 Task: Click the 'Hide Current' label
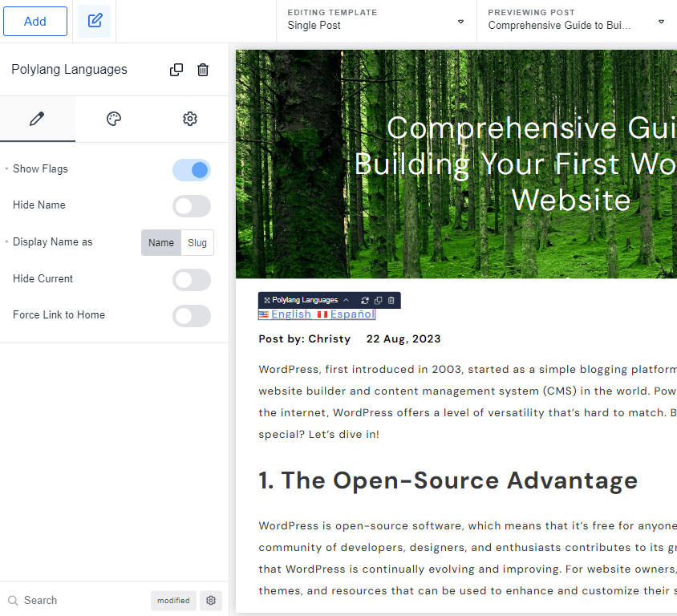tap(43, 279)
